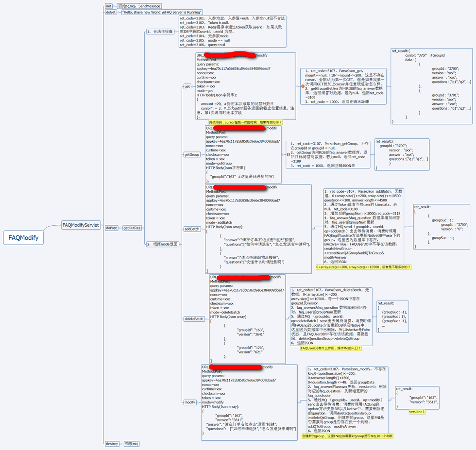476x450 pixels.
Task: Collapse the FAQModifyServlet branch handle
Action: pyautogui.click(x=102, y=225)
